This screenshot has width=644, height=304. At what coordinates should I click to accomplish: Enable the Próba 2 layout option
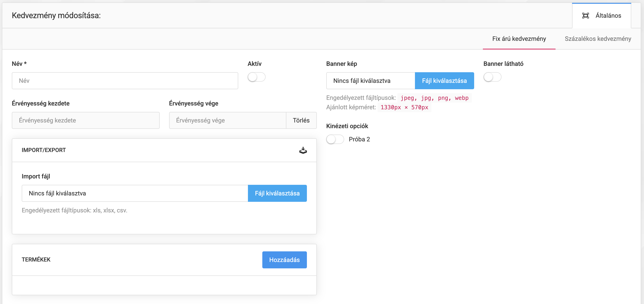(x=335, y=139)
